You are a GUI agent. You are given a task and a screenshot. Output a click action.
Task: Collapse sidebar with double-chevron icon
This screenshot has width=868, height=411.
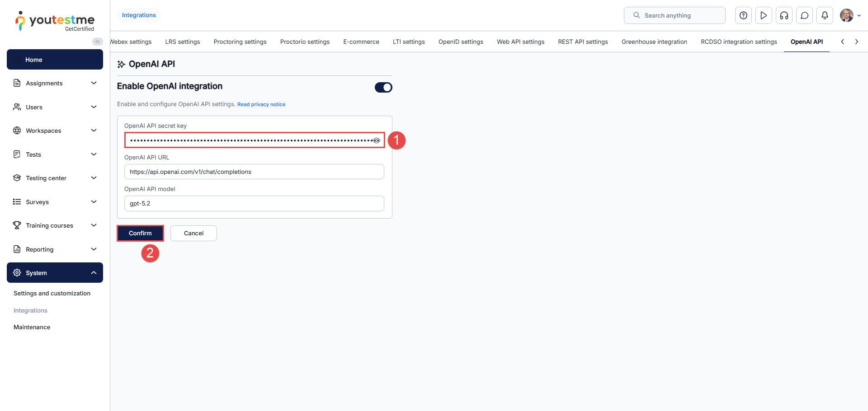pyautogui.click(x=97, y=42)
